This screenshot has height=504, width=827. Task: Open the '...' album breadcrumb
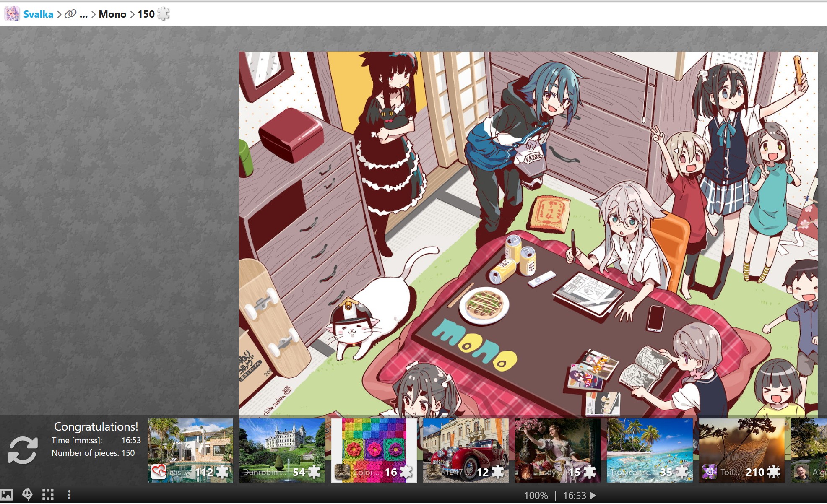click(x=83, y=14)
